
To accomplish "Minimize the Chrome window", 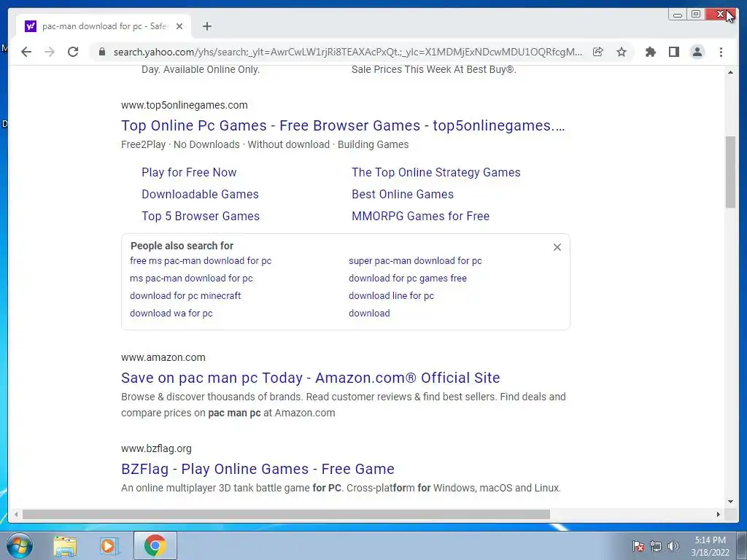I will click(x=678, y=15).
